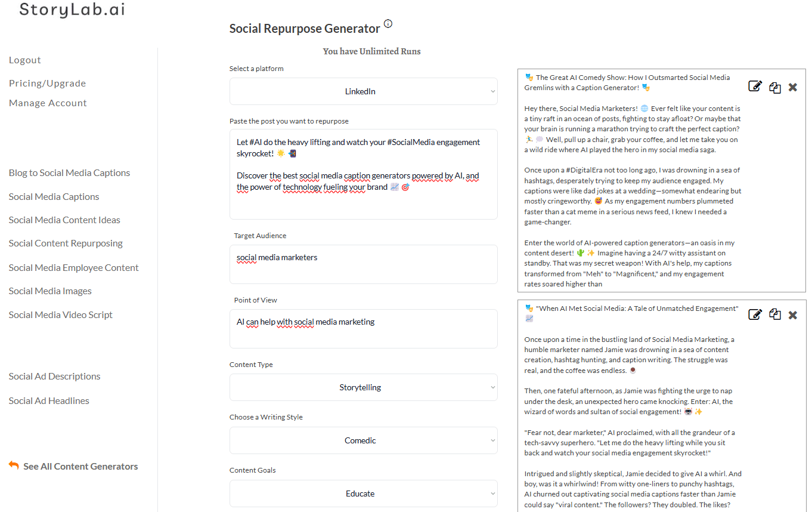Edit the first generated post with pencil icon
812x512 pixels.
[755, 87]
